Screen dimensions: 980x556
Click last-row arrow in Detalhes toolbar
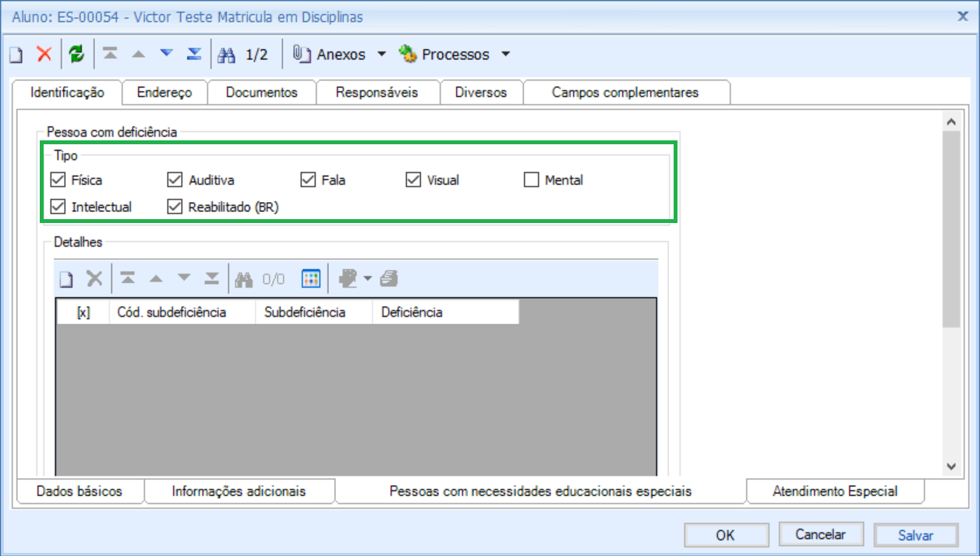211,278
